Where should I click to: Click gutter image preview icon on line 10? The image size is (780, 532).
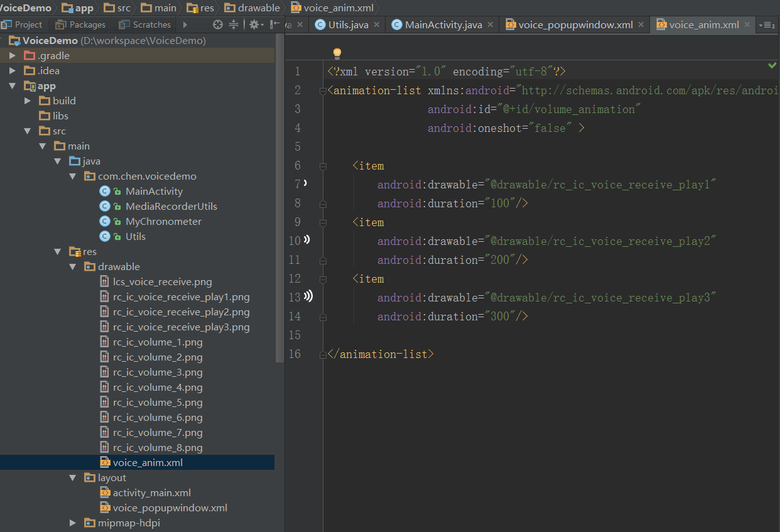306,239
